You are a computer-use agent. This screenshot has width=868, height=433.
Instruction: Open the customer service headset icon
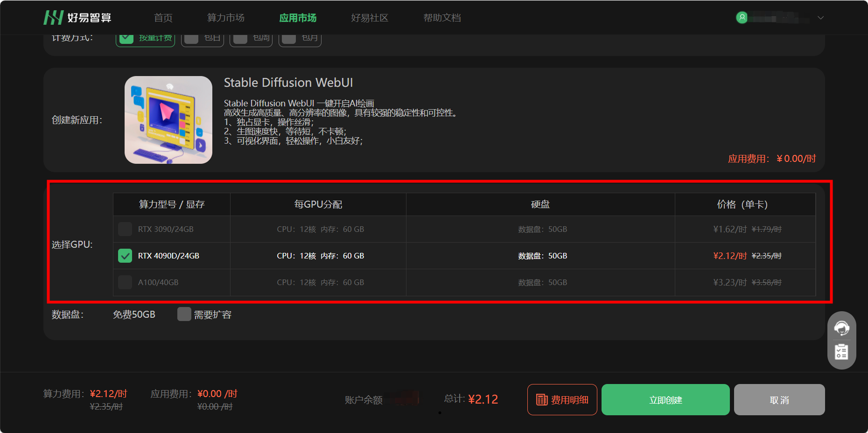pos(841,328)
